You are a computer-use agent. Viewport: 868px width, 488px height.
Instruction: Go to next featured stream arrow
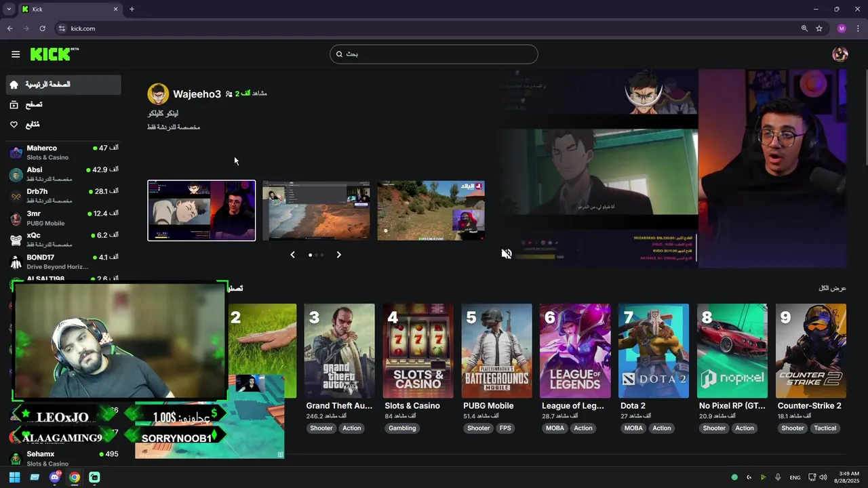click(x=339, y=255)
